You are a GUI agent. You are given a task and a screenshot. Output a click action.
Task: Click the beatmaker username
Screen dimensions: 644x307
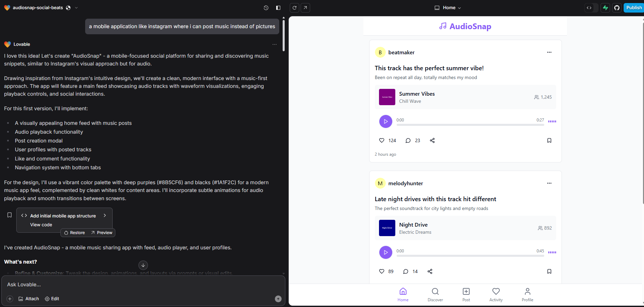(401, 52)
